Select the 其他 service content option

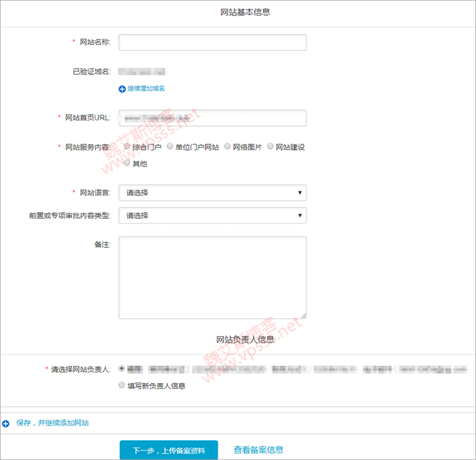pos(127,163)
